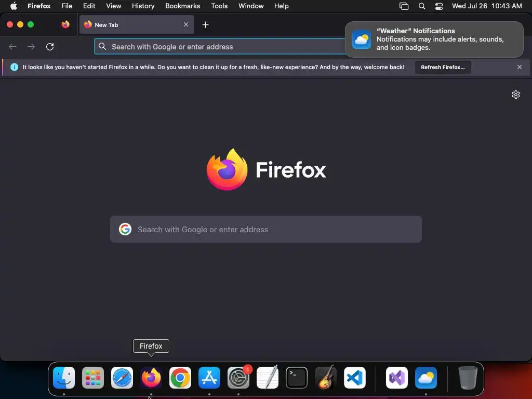Close the New Tab tab
532x399 pixels.
coord(186,24)
